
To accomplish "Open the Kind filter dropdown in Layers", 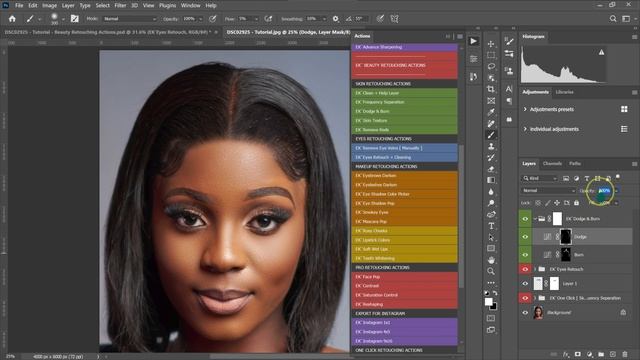I will tap(540, 178).
